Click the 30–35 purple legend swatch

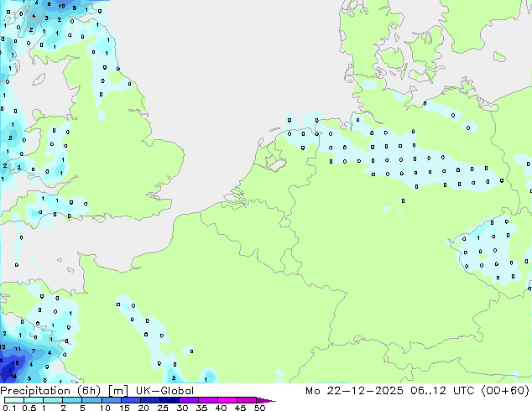click(x=188, y=400)
